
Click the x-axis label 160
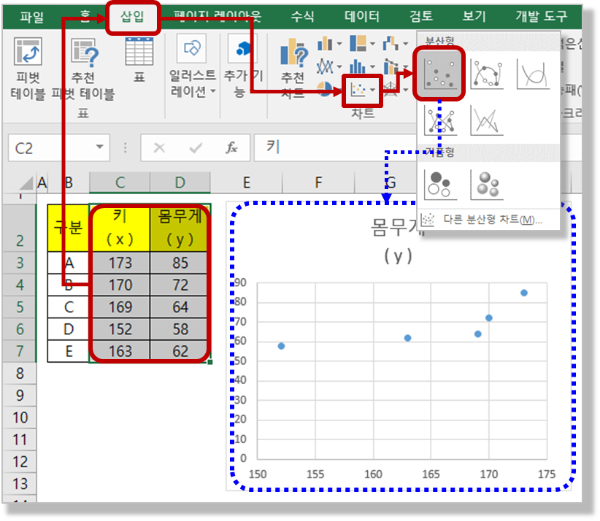pos(373,474)
